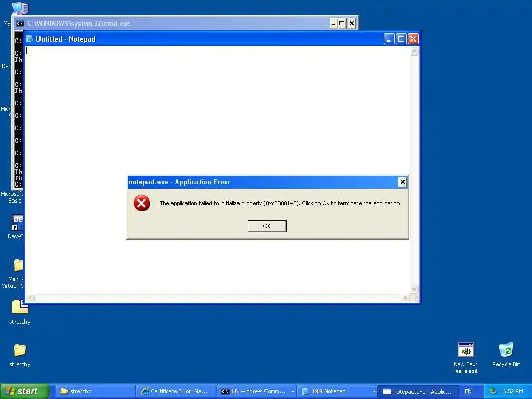Image resolution: width=532 pixels, height=399 pixels.
Task: Select the upper stretchy folder icon with overlay
Action: pos(20,312)
